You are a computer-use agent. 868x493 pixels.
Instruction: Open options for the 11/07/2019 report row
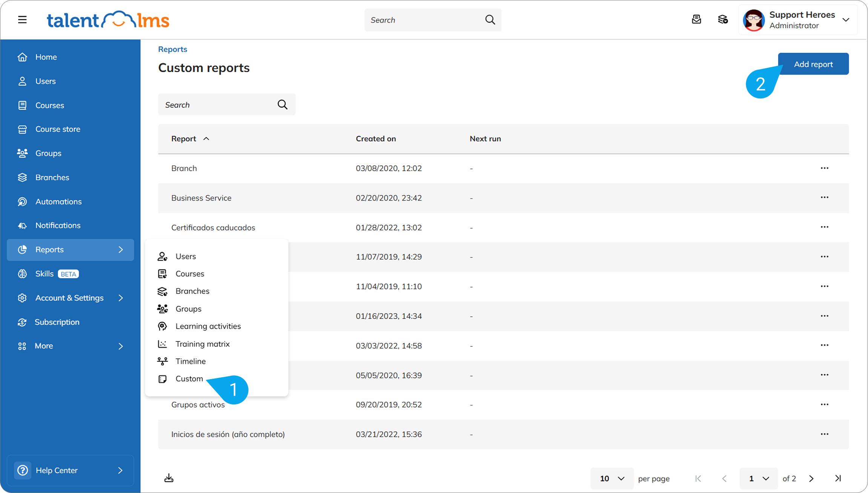tap(824, 257)
